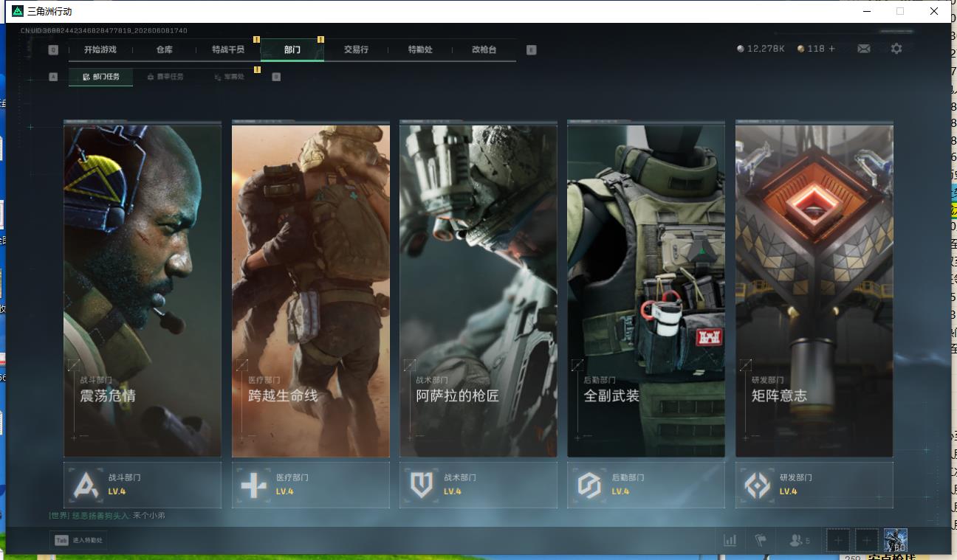This screenshot has width=957, height=560.
Task: Click the 12,278K balance value
Action: pyautogui.click(x=766, y=49)
